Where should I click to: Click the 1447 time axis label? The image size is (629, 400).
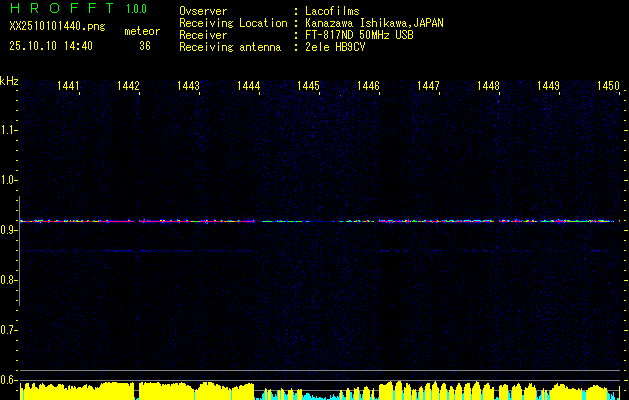tap(429, 87)
